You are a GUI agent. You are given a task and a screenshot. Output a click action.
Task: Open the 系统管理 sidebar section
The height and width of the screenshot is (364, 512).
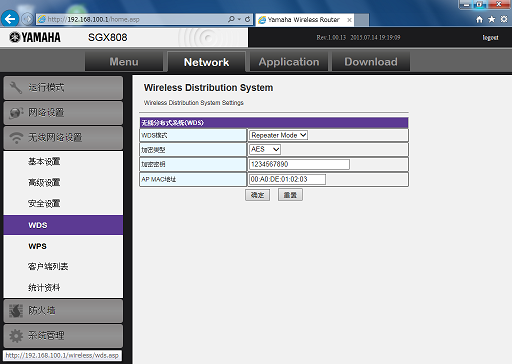coord(63,336)
